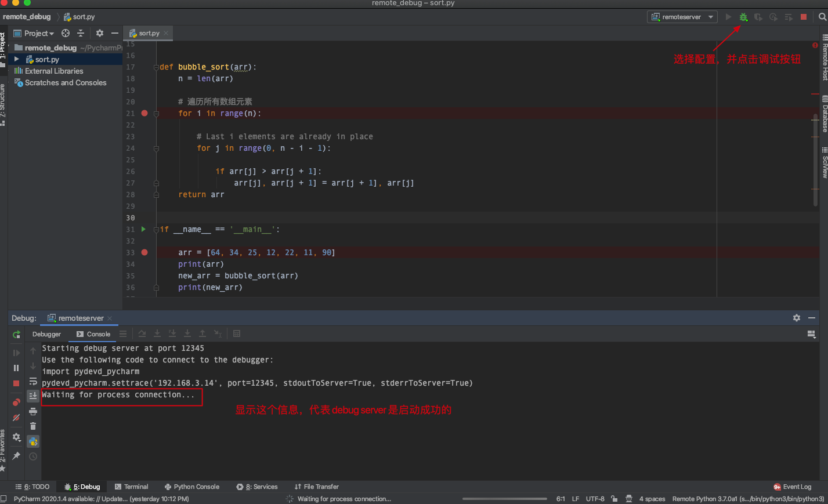Toggle Python prompt icon in console toolbar
Image resolution: width=828 pixels, height=504 pixels.
pos(33,441)
